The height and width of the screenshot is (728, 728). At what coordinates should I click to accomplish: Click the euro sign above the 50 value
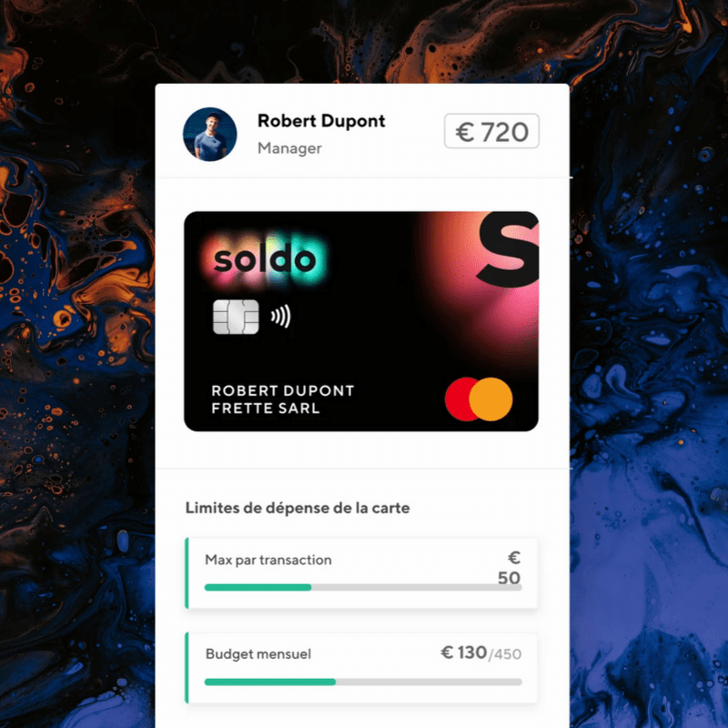(x=514, y=558)
